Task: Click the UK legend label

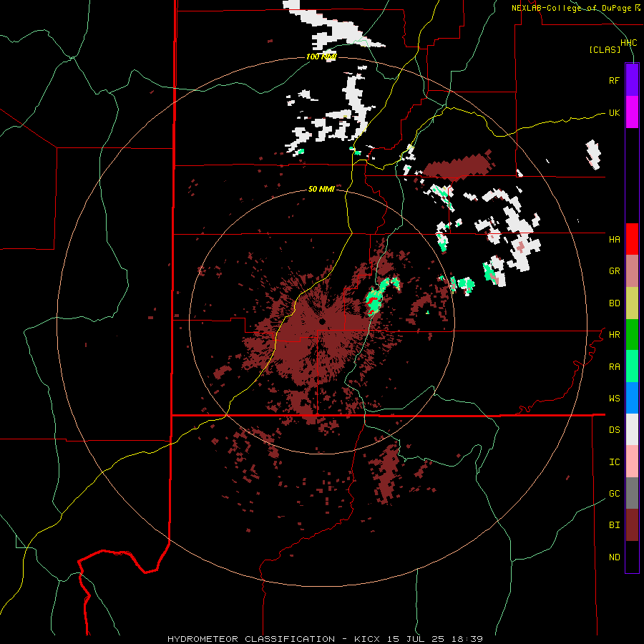Action: 614,112
